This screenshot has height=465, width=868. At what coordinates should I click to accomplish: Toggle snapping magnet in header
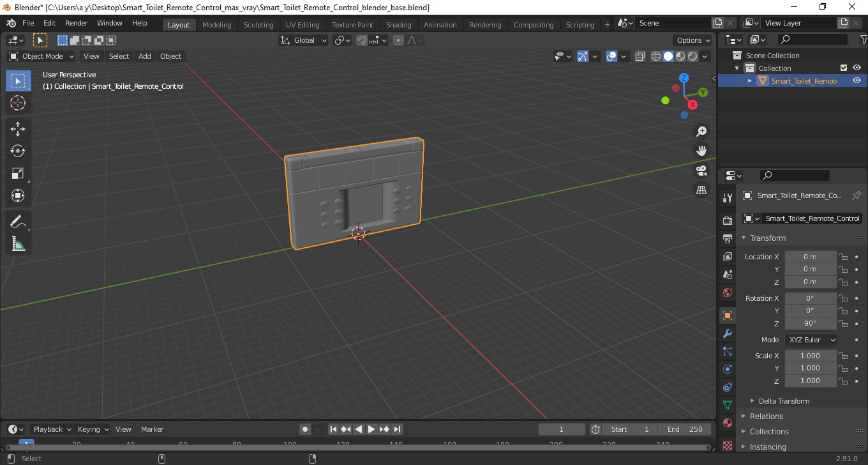362,40
